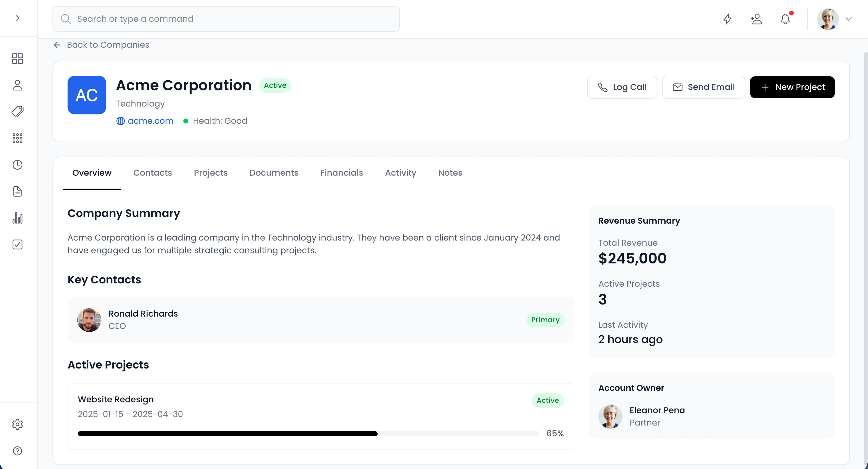Click the Website Redesign progress bar

[308, 434]
